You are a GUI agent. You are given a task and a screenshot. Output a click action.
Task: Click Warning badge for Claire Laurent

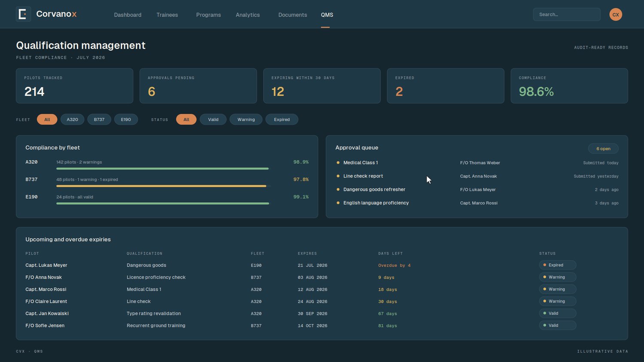pyautogui.click(x=557, y=301)
